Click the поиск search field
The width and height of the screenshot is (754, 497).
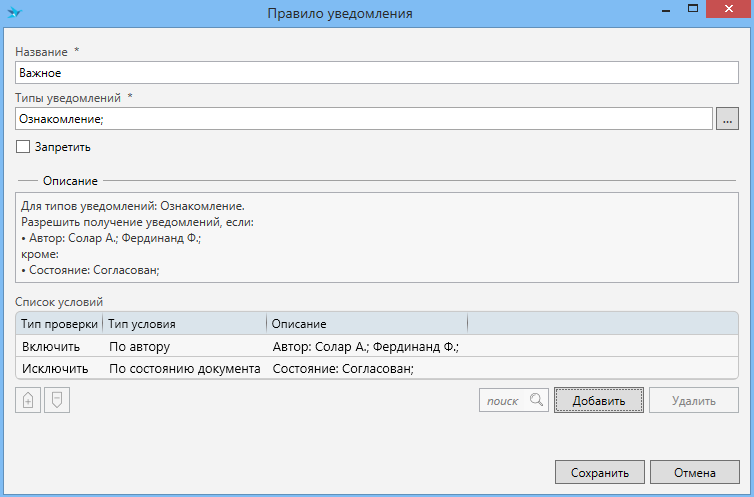coord(503,401)
